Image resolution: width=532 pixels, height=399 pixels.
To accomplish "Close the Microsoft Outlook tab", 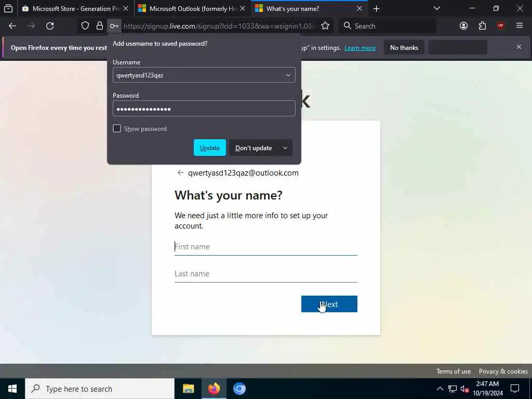I will (242, 8).
